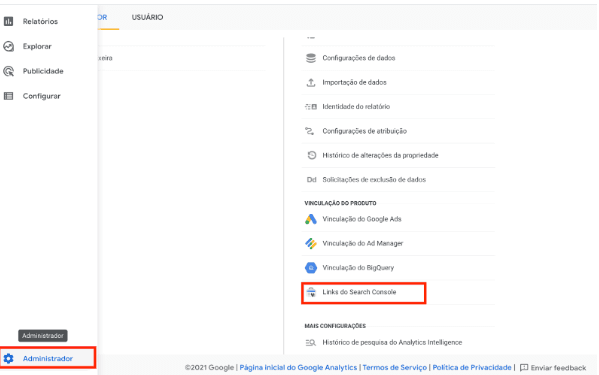Open Vinculação do Ad Manager
Screen dimensions: 599x375
click(x=363, y=243)
